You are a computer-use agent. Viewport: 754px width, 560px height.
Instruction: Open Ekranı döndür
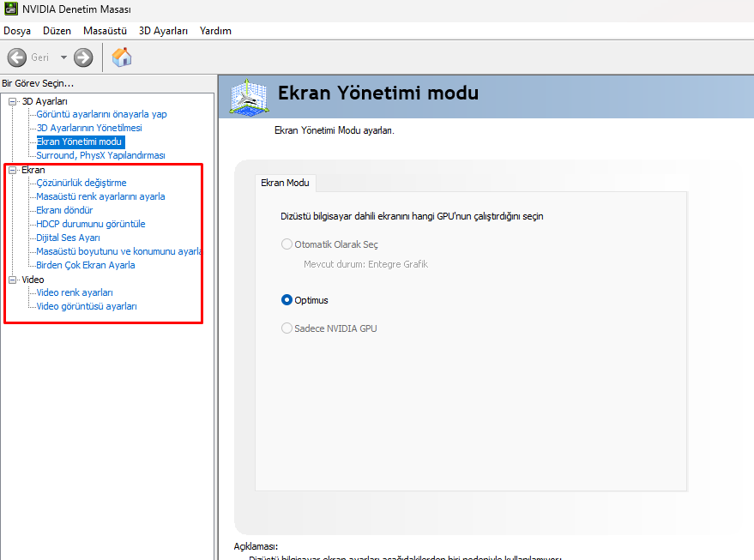tap(64, 210)
